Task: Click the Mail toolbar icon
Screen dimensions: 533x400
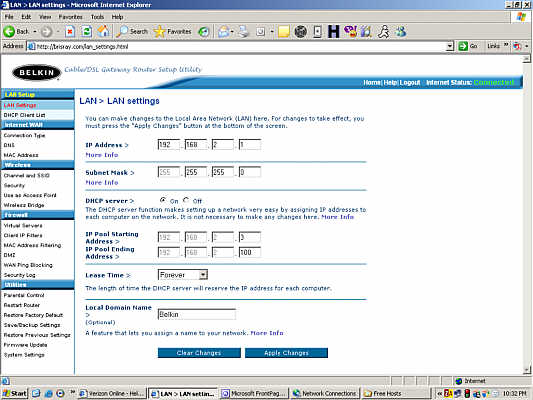Action: click(x=223, y=32)
